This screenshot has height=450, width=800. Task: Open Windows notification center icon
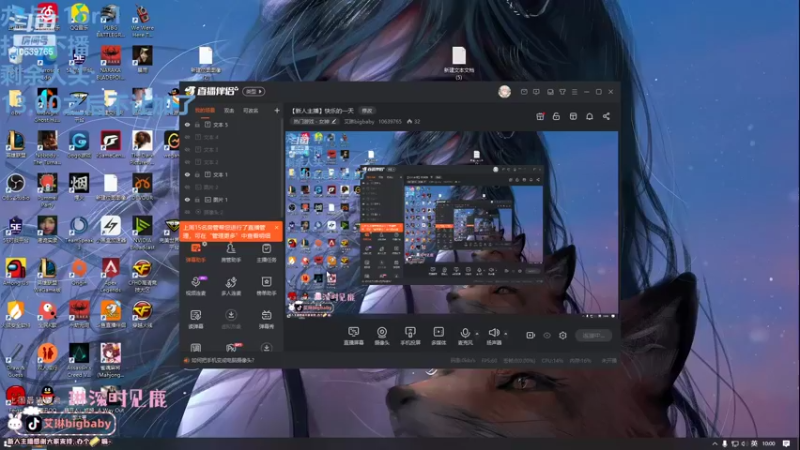(787, 443)
